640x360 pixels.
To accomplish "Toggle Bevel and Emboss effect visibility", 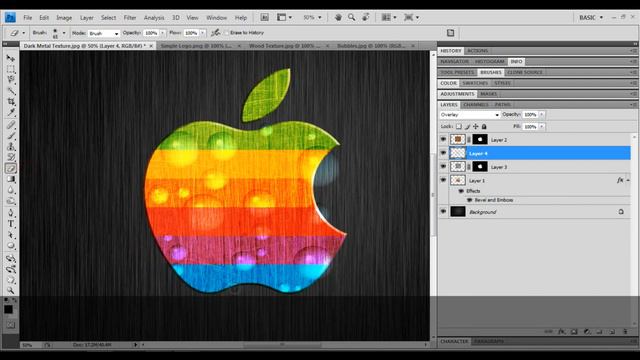I will click(469, 200).
